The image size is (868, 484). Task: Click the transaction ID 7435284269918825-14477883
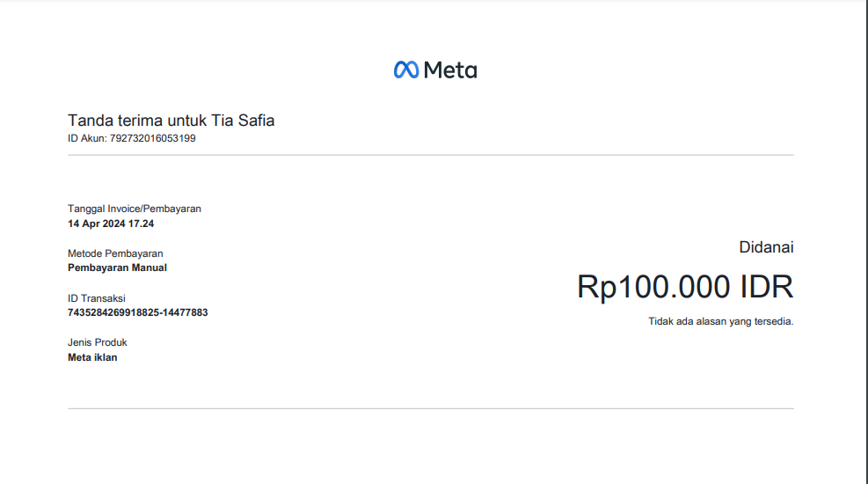(138, 312)
